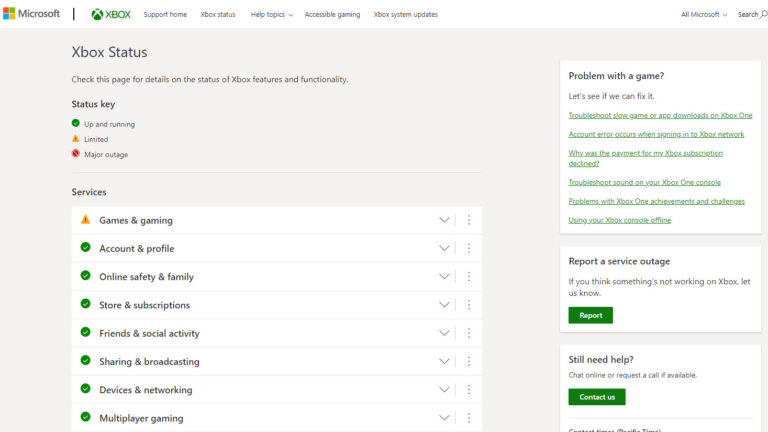
Task: Click the green check icon on Store & subscriptions
Action: (85, 304)
